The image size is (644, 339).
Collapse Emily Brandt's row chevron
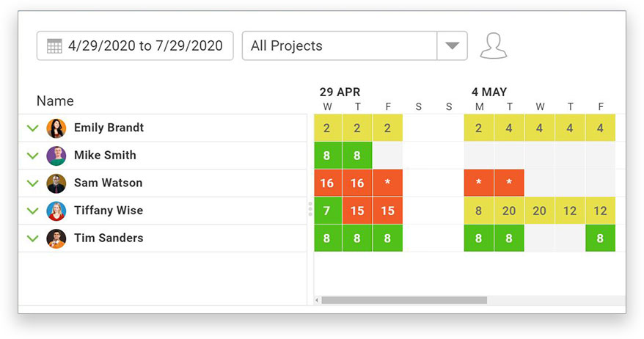[32, 128]
